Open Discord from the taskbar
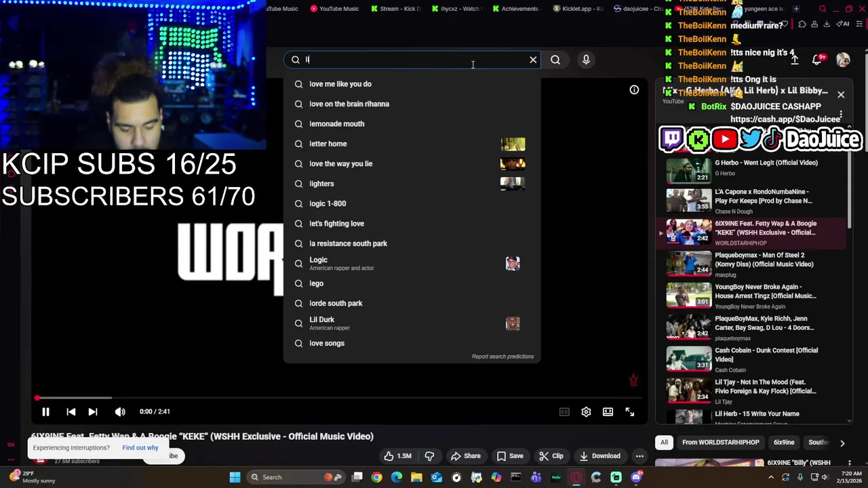 click(636, 477)
